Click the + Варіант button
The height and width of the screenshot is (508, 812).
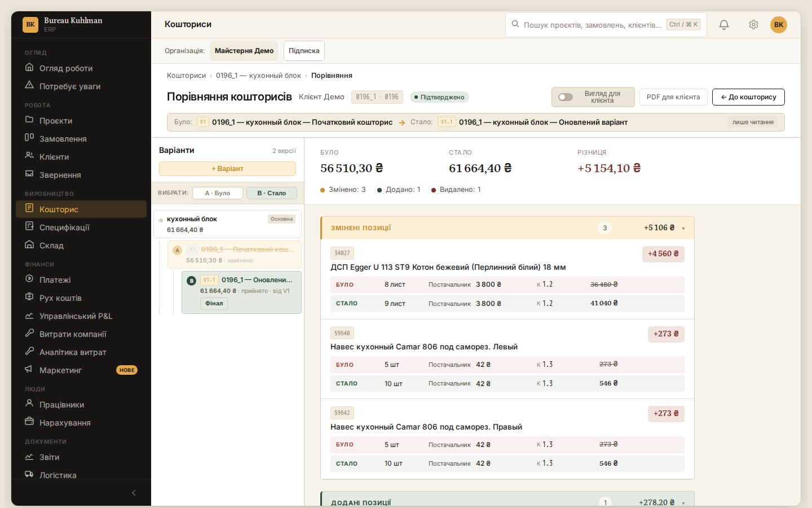(227, 169)
